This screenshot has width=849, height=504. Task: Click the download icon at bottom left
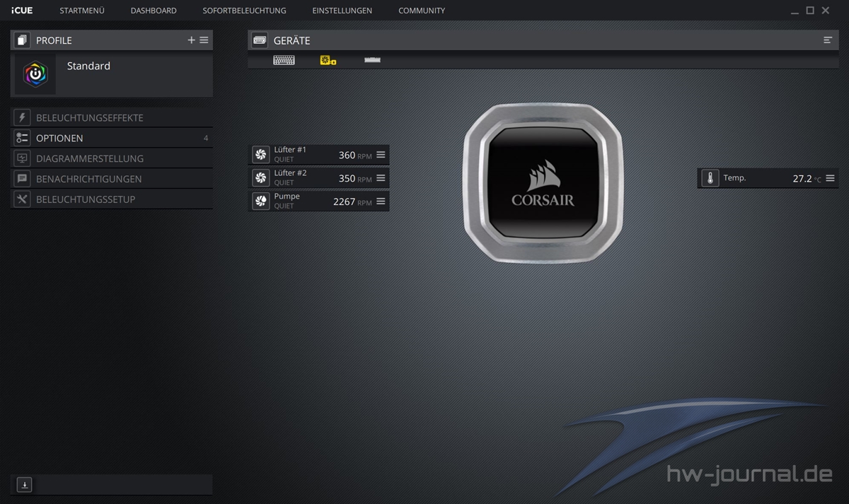[x=24, y=485]
